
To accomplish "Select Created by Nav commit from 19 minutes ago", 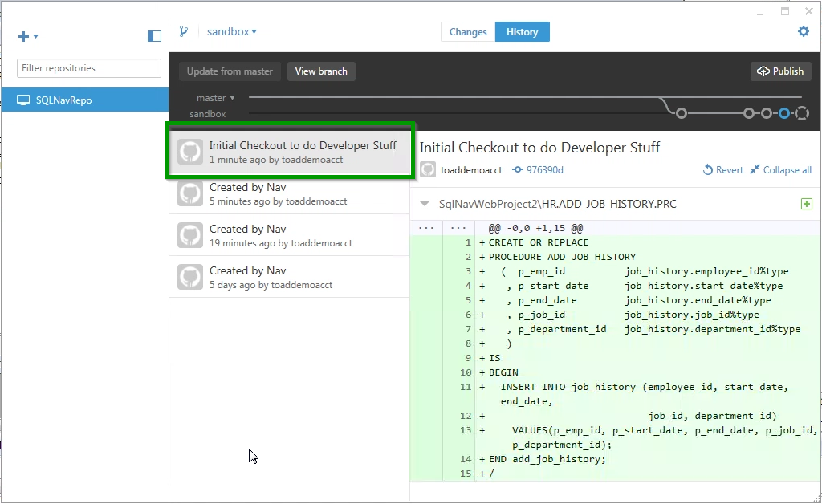I will 290,235.
